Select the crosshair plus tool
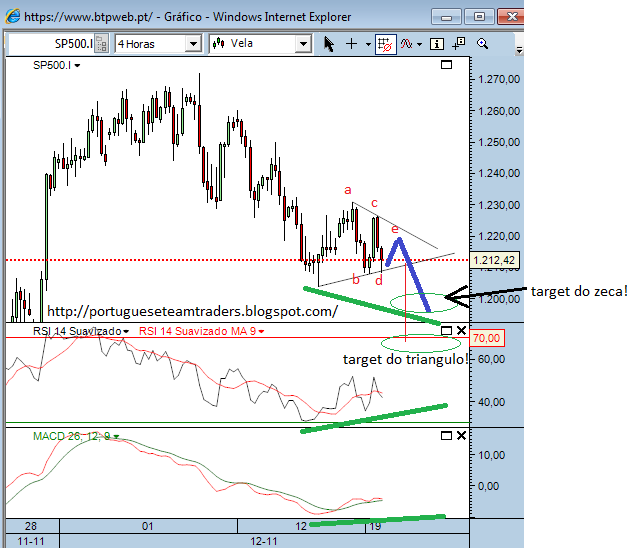 [x=351, y=44]
